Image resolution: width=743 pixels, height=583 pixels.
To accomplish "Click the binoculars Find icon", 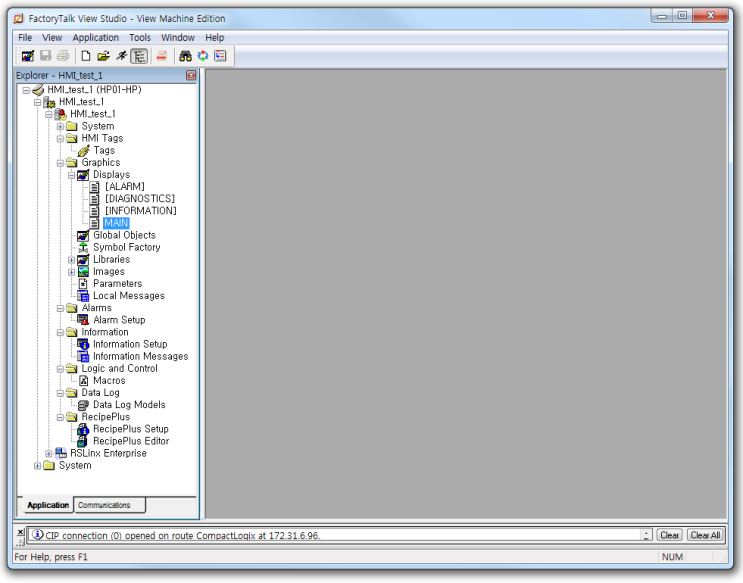I will [185, 56].
